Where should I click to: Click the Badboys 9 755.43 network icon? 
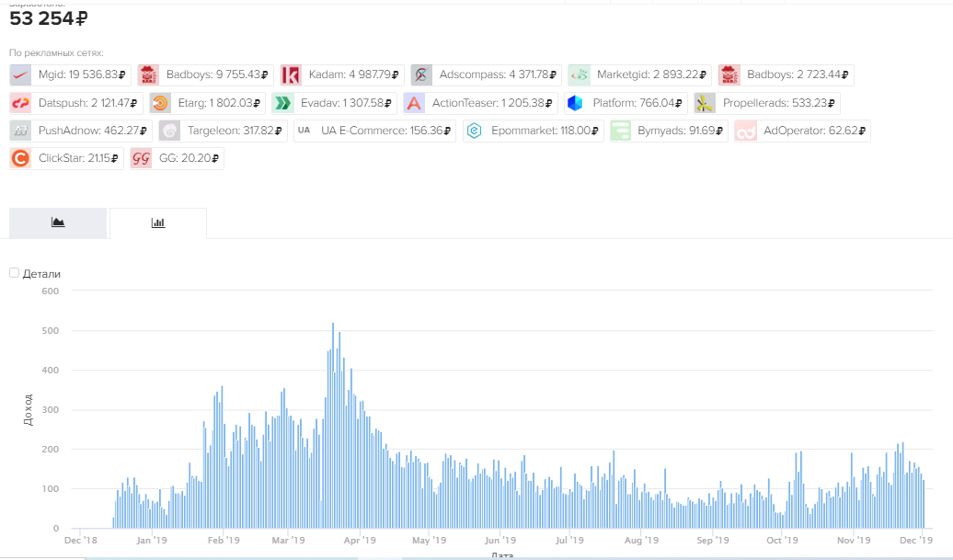pos(148,75)
